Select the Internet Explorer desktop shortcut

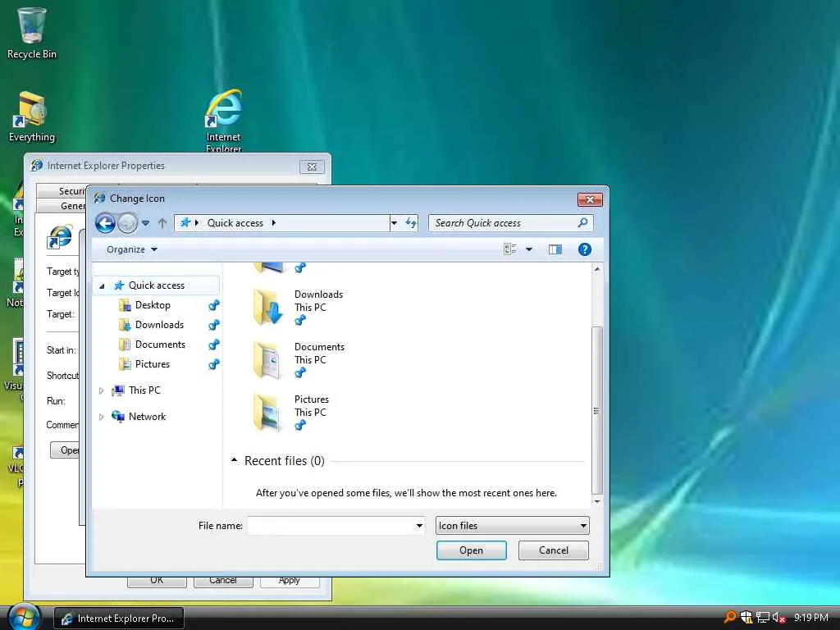coord(223,121)
